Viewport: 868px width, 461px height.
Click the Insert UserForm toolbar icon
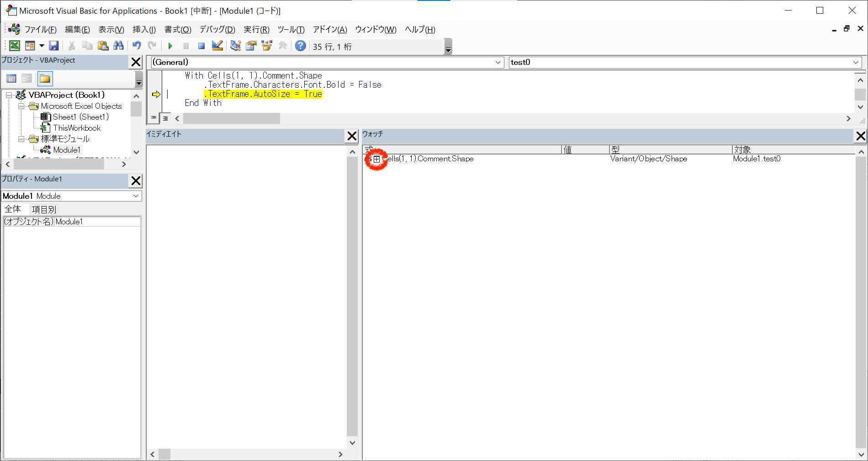click(x=30, y=46)
